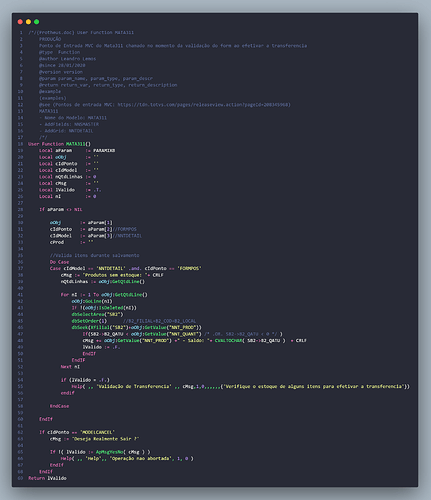The height and width of the screenshot is (500, 431).
Task: Click the dbSelectArea("SB2") call
Action: [x=97, y=314]
